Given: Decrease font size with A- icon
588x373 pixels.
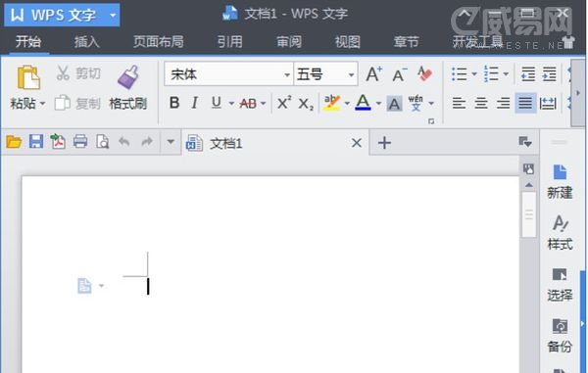Looking at the screenshot, I should click(x=400, y=74).
